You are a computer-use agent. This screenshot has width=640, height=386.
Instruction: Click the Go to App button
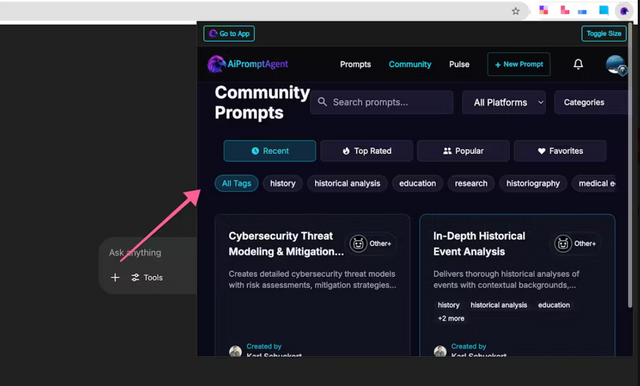point(229,33)
